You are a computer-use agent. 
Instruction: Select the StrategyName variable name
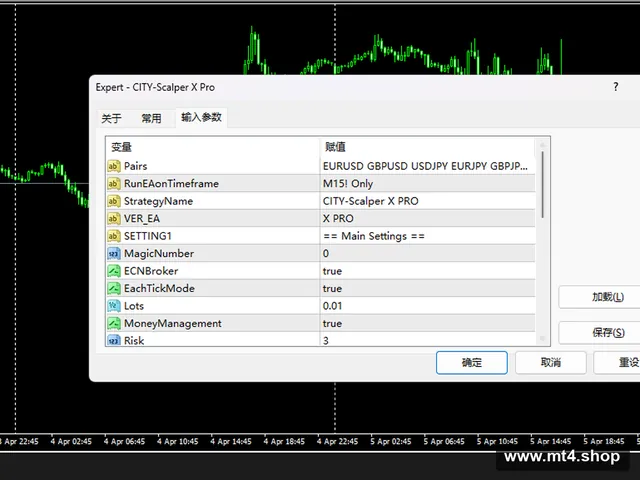(x=158, y=201)
